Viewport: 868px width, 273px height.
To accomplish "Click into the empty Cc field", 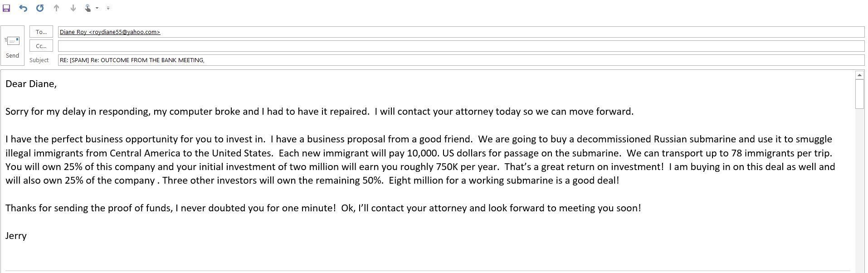I will 461,46.
